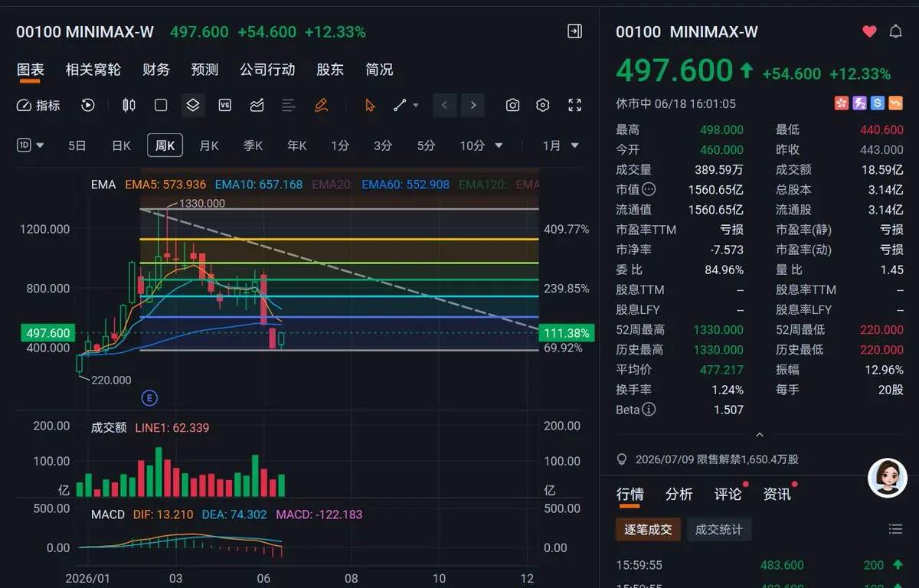Select the line drawing tool

(x=400, y=106)
